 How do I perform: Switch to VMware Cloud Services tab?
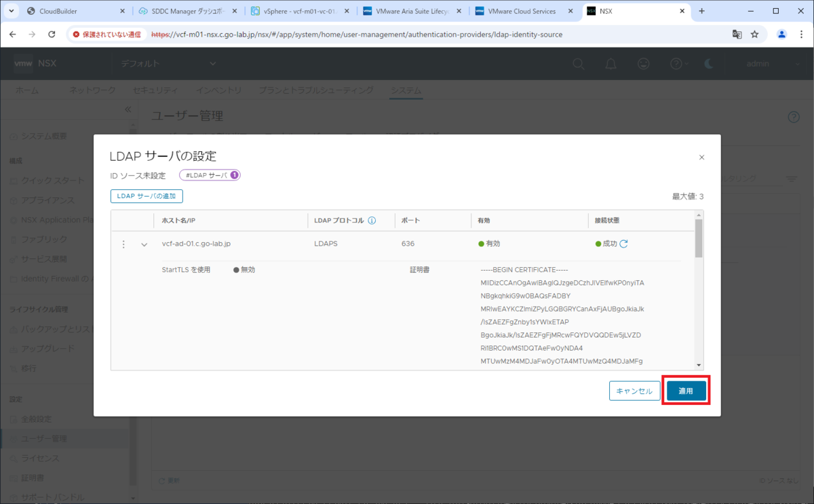[x=524, y=11]
